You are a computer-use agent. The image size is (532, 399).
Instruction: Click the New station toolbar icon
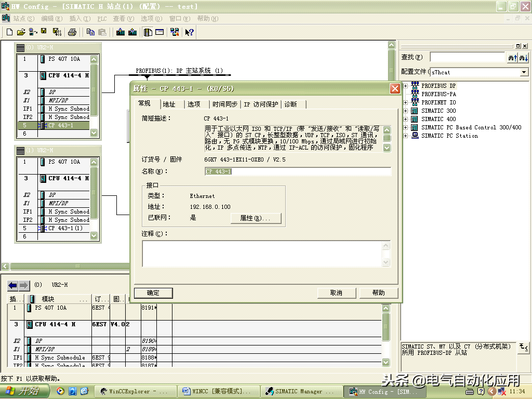click(x=9, y=32)
